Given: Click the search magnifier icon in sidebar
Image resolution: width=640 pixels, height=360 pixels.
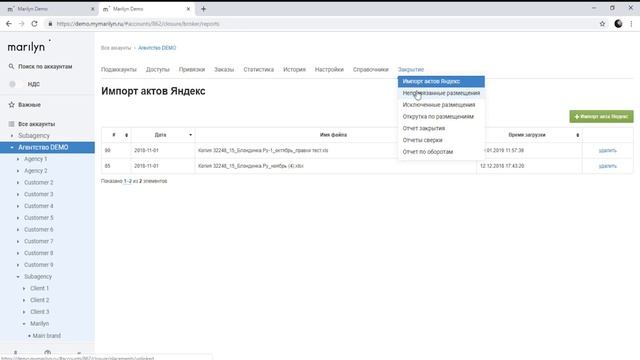Looking at the screenshot, I should (11, 66).
